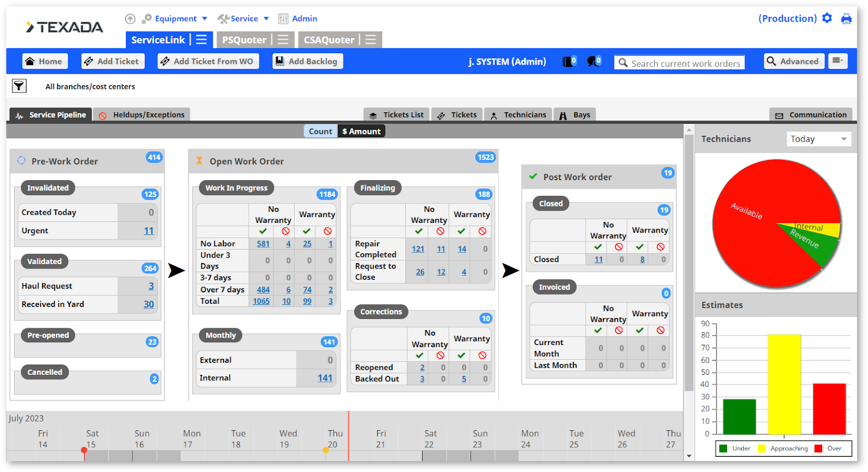Open the Service dropdown menu
This screenshot has height=472, width=868.
(244, 19)
